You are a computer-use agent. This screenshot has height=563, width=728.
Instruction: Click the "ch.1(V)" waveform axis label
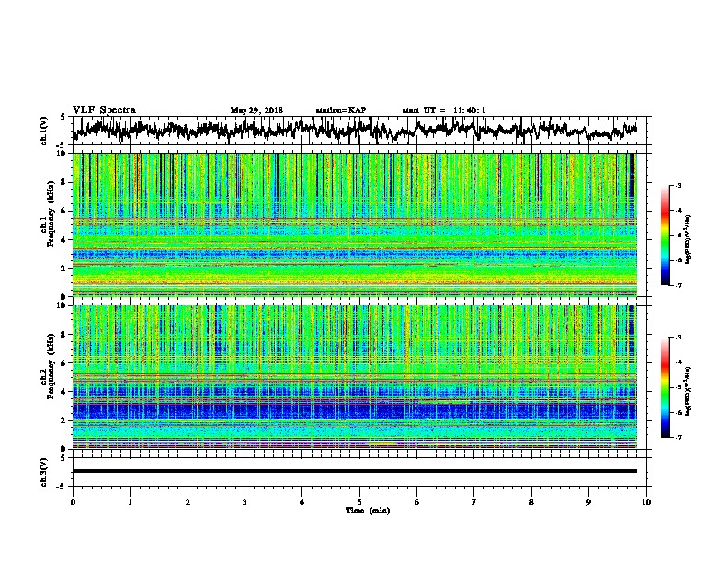[44, 131]
